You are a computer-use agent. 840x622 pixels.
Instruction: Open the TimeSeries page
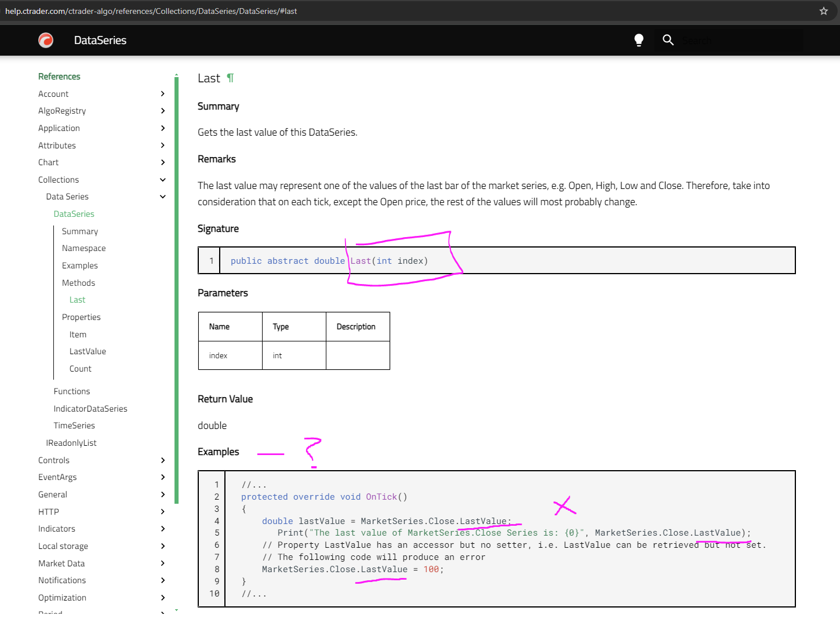74,425
